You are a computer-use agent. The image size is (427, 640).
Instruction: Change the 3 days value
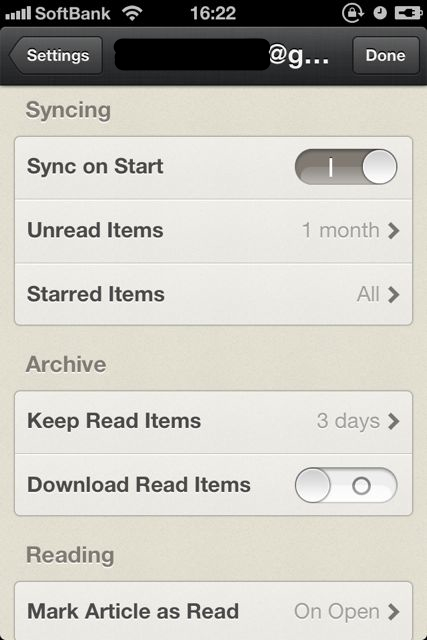pyautogui.click(x=348, y=421)
